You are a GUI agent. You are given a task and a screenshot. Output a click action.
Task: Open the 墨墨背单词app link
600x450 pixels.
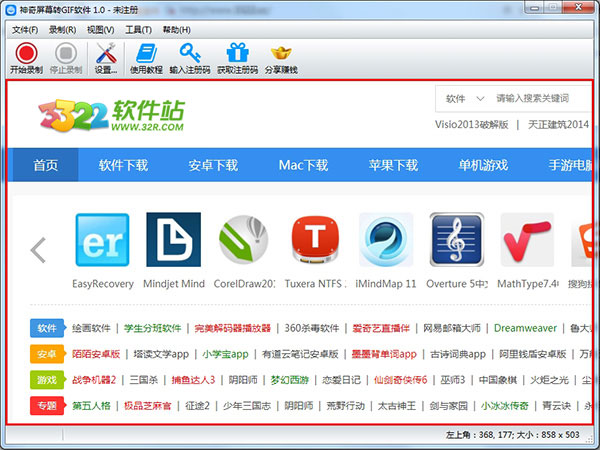click(x=384, y=354)
